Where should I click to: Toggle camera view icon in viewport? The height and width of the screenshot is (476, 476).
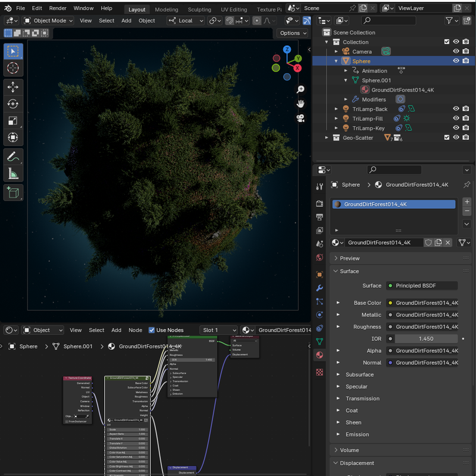[300, 118]
